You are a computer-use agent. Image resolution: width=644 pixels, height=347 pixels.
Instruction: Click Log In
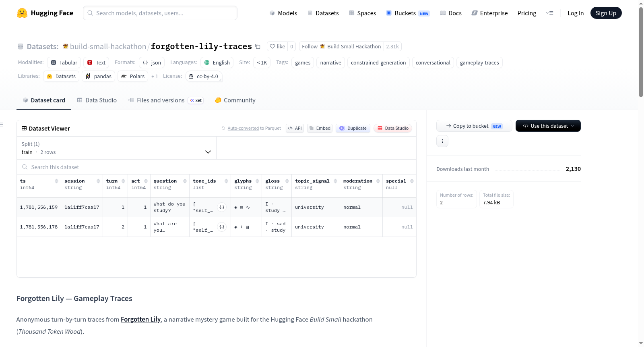point(576,13)
